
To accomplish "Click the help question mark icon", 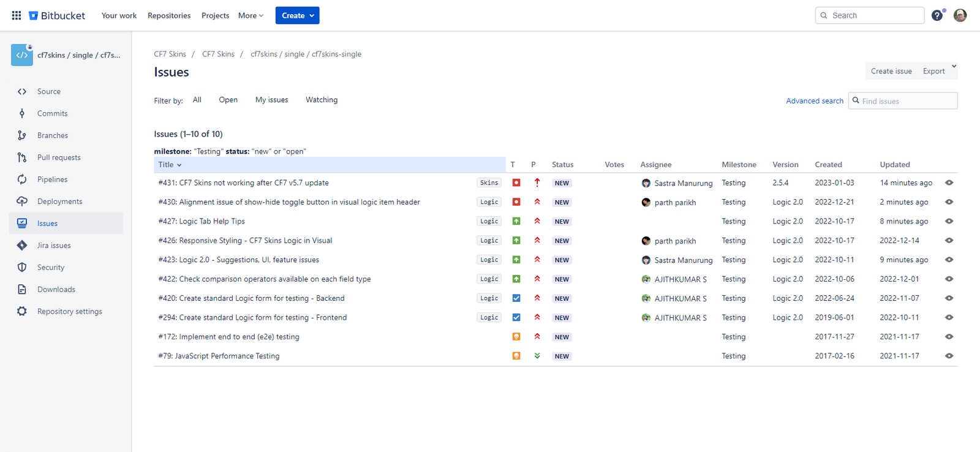I will tap(937, 15).
